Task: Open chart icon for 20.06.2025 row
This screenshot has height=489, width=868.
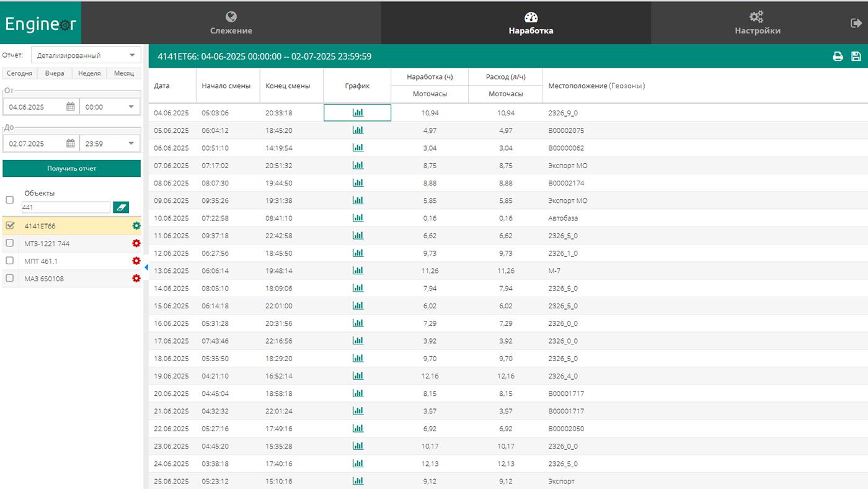Action: coord(358,393)
